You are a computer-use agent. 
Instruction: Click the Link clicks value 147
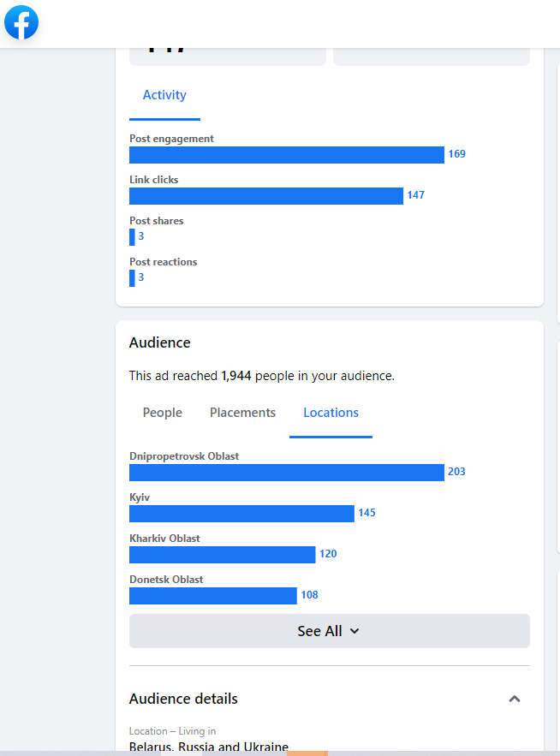click(416, 196)
